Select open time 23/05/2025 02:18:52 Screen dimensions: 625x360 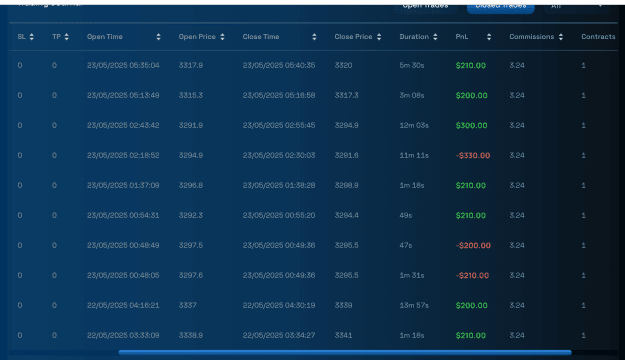123,155
